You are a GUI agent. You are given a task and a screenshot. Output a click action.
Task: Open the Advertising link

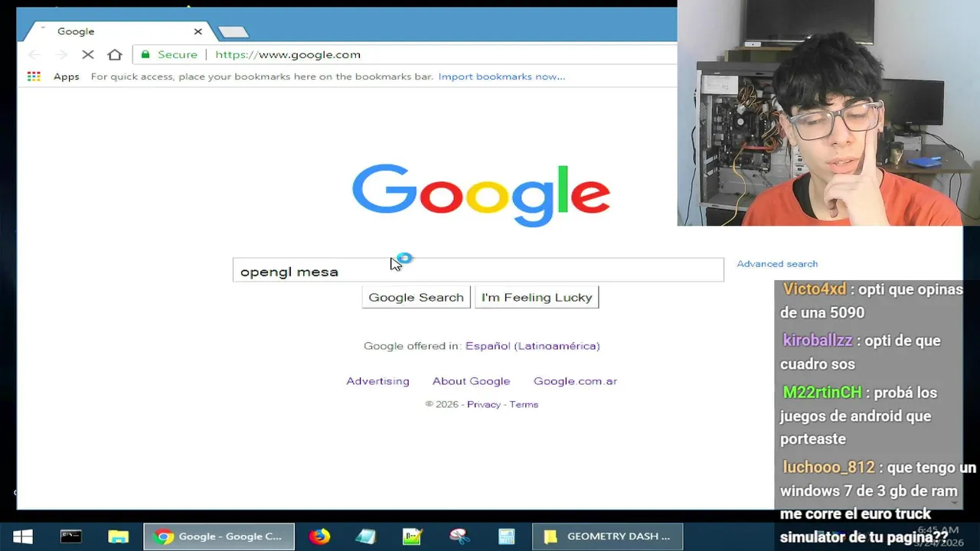click(377, 381)
